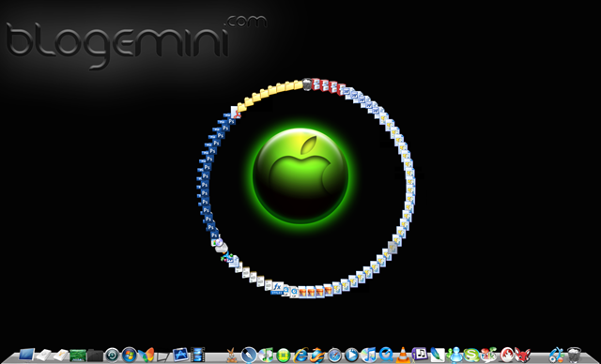Open the film strip video icon
This screenshot has width=601, height=364.
click(197, 355)
